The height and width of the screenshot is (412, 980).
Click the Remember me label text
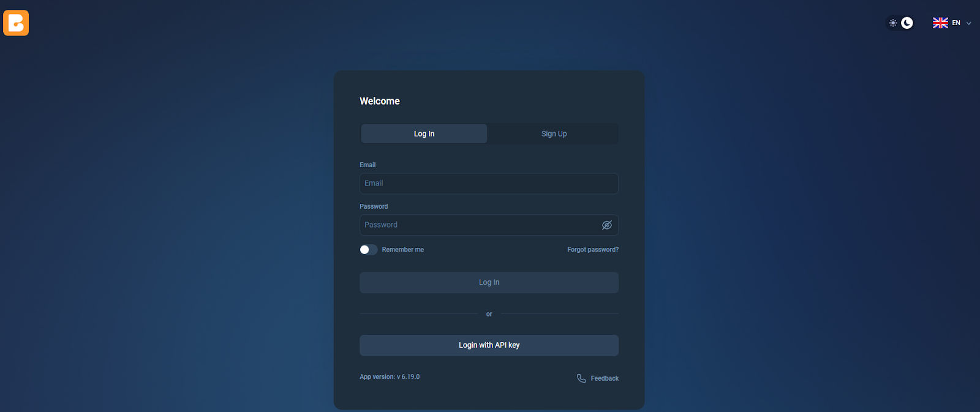(x=402, y=250)
